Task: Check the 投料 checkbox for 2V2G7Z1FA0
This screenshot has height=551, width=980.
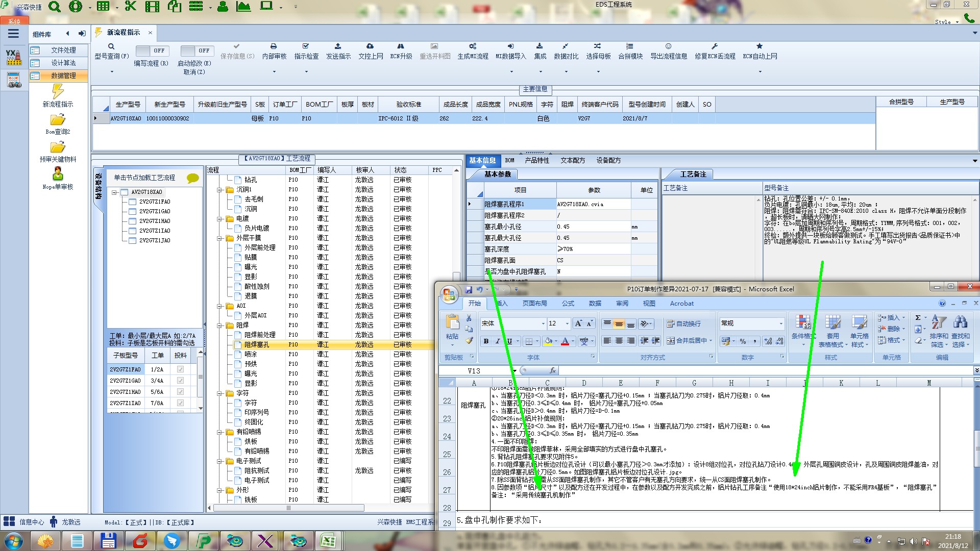Action: 180,369
